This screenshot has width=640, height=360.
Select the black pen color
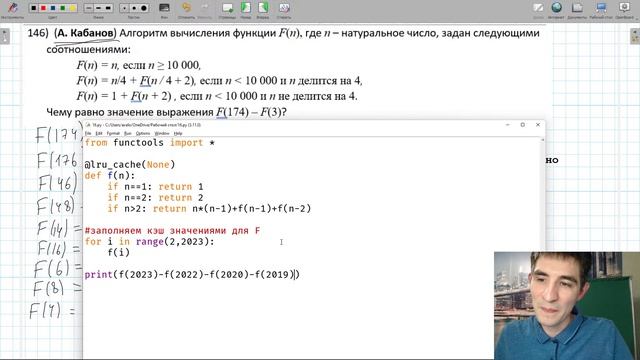[x=34, y=8]
